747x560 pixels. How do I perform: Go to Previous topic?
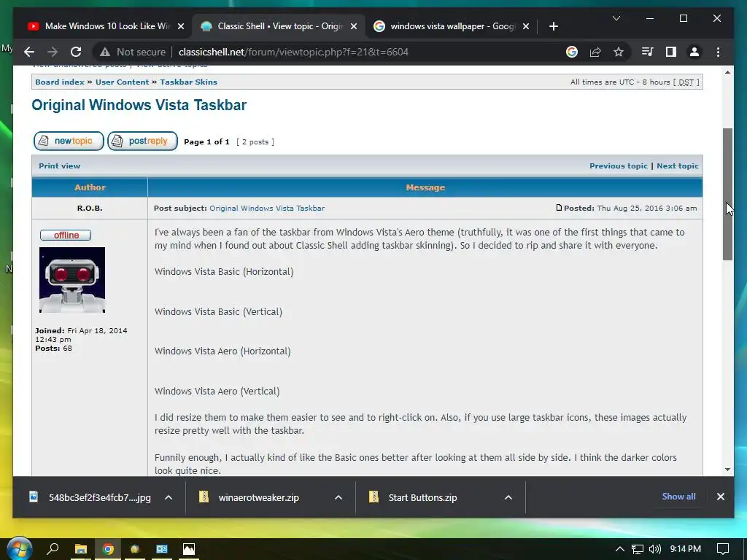tap(619, 166)
